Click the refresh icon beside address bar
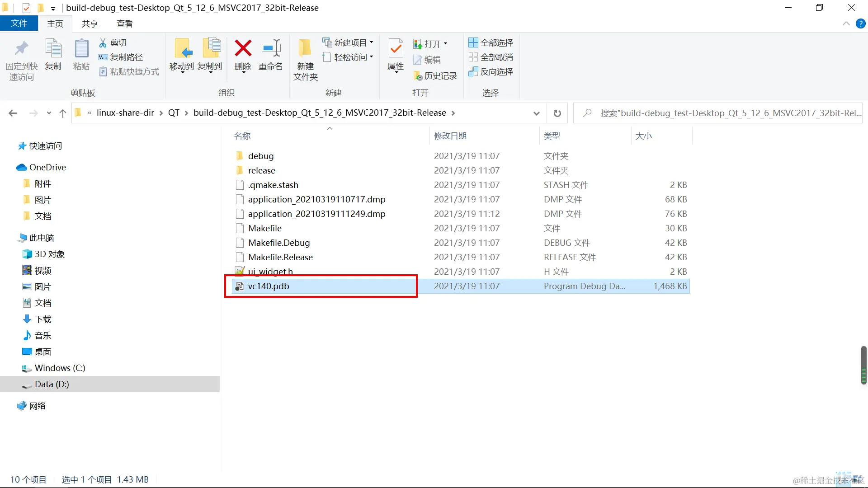Viewport: 868px width, 488px height. click(x=557, y=113)
